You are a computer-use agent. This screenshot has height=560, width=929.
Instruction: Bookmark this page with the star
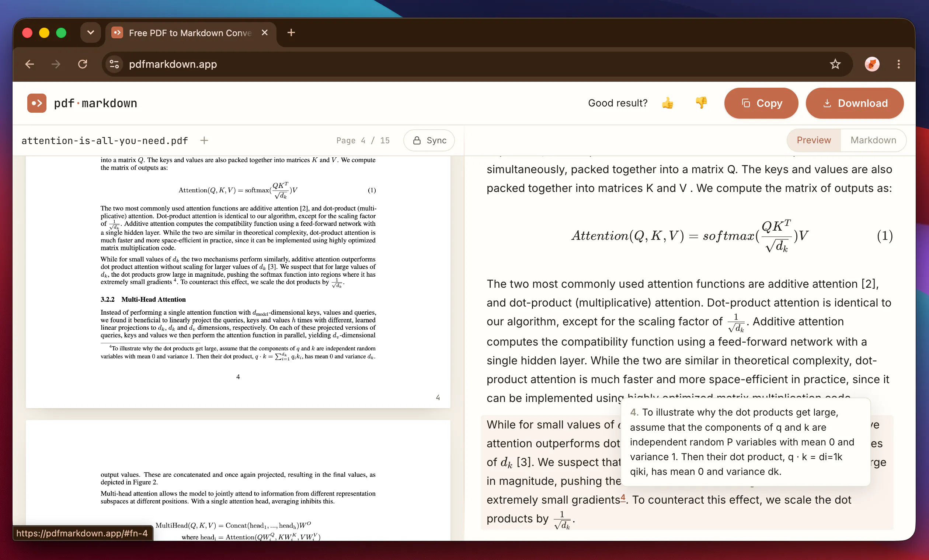pos(835,64)
